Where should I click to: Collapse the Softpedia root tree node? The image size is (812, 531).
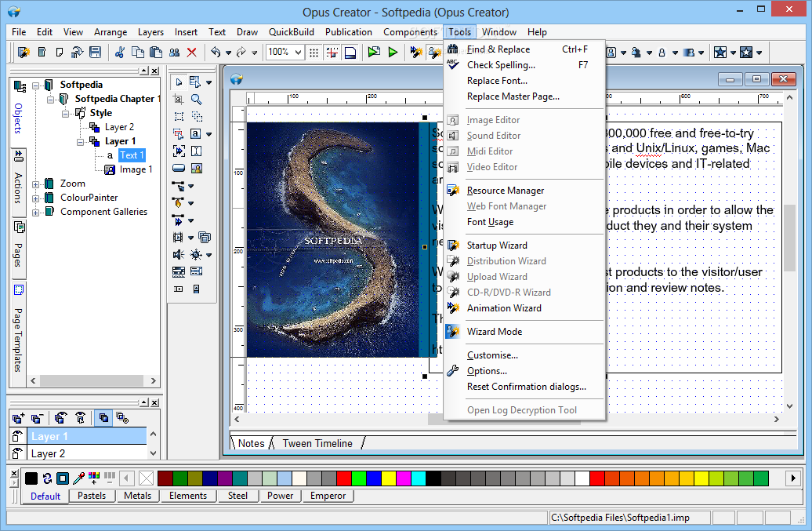coord(36,85)
